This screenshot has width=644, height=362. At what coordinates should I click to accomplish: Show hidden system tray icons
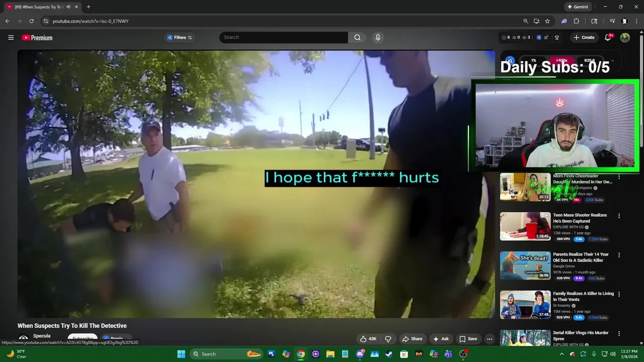click(562, 354)
